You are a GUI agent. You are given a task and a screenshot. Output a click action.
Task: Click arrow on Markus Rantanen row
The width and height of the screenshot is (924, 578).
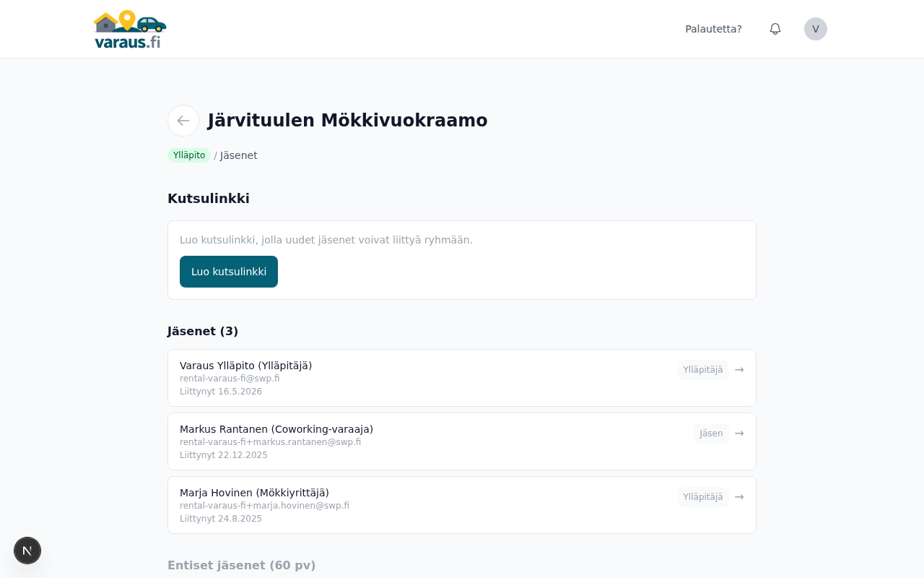click(739, 433)
